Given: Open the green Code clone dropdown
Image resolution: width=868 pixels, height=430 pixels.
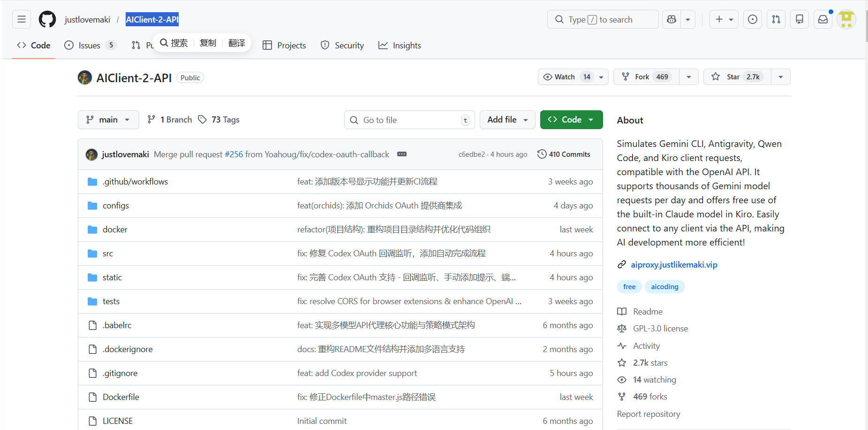Looking at the screenshot, I should [x=571, y=120].
